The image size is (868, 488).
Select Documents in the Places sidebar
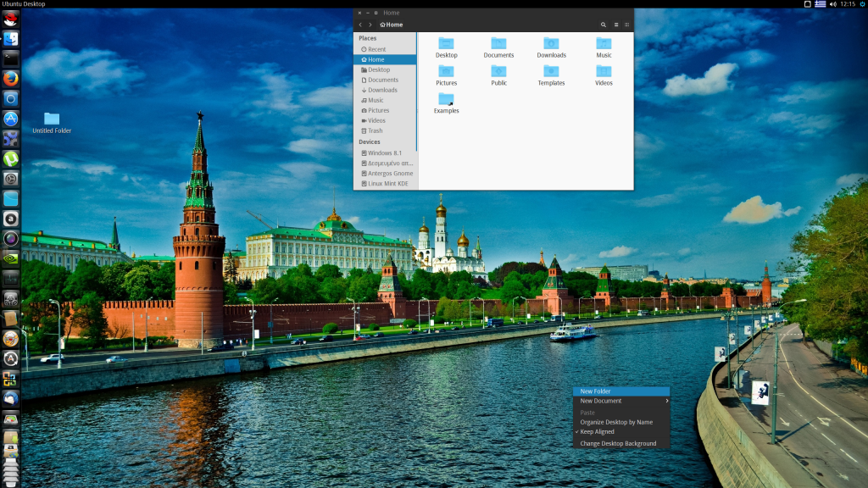pyautogui.click(x=385, y=80)
